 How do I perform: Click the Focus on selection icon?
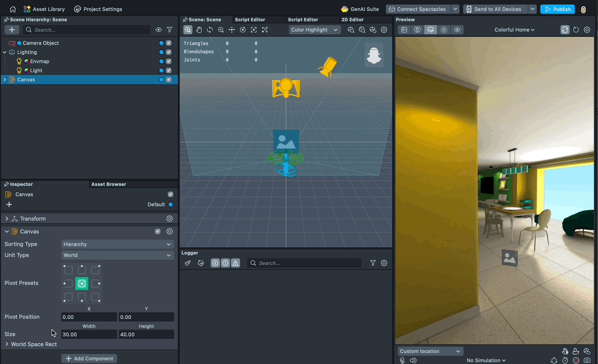[x=253, y=29]
